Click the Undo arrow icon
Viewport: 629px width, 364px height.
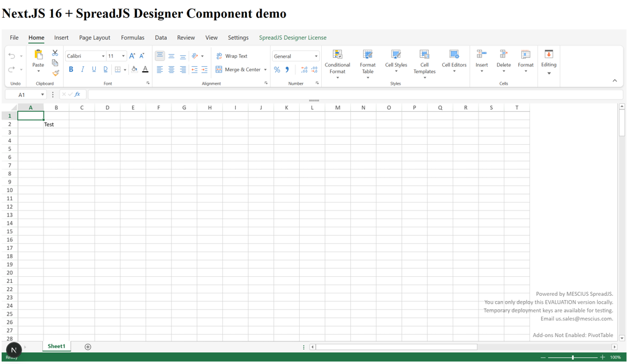[x=12, y=56]
